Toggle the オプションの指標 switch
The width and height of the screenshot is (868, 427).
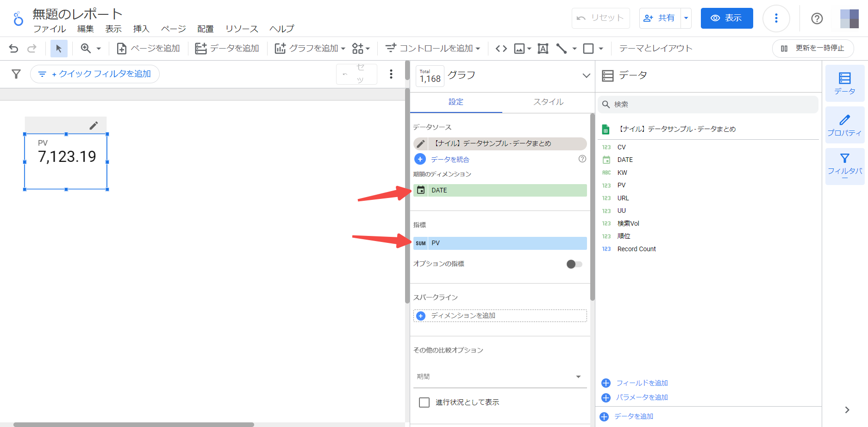click(x=575, y=264)
